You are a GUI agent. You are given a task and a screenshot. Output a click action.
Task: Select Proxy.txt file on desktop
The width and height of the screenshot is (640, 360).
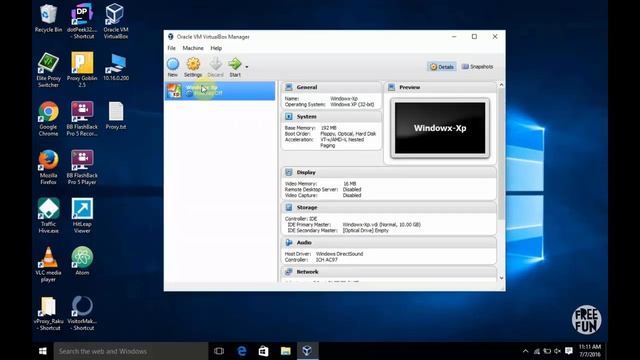click(x=116, y=116)
